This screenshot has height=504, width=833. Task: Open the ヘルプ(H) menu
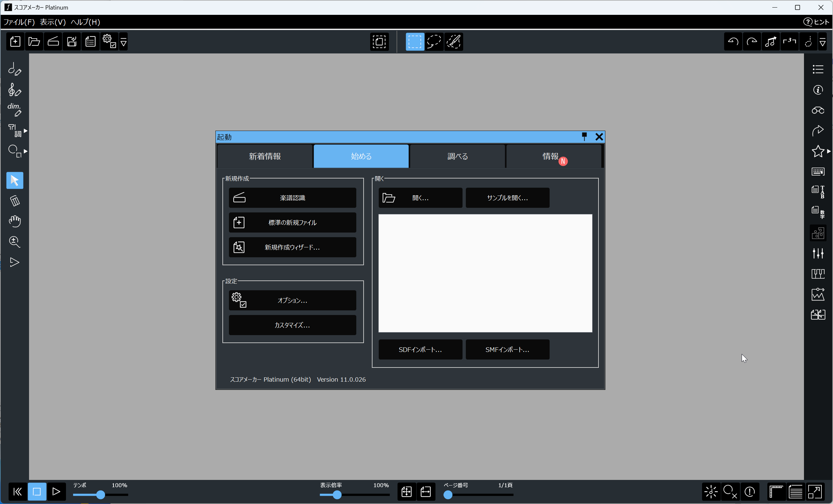tap(85, 22)
